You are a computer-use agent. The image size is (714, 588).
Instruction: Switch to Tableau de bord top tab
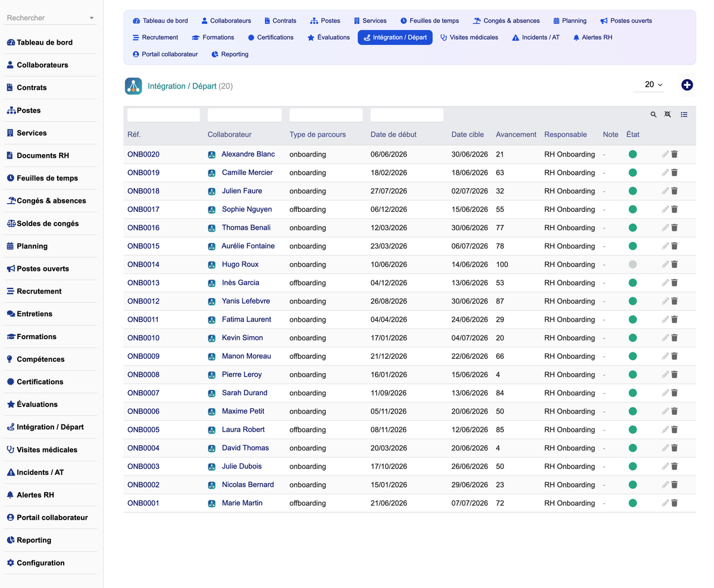tap(160, 21)
